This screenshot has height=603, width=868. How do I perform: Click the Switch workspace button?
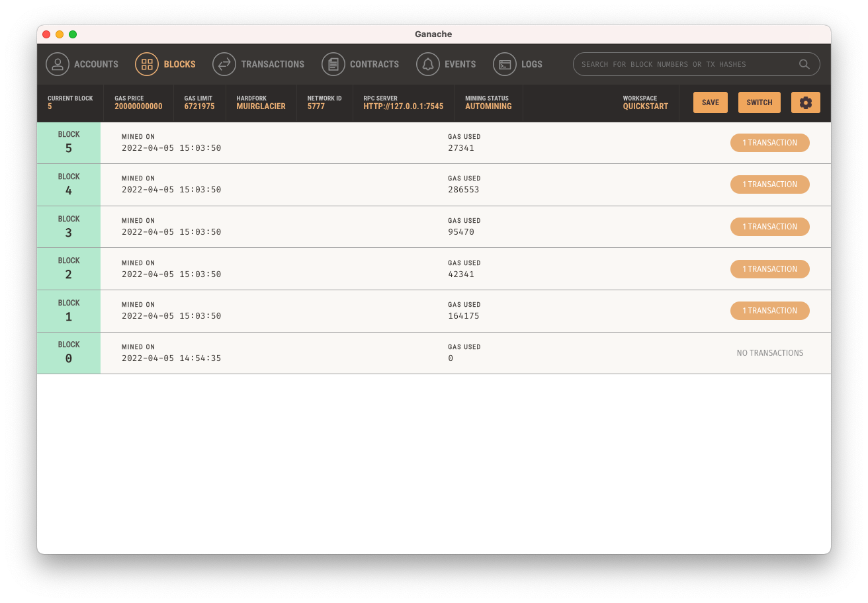pyautogui.click(x=759, y=102)
